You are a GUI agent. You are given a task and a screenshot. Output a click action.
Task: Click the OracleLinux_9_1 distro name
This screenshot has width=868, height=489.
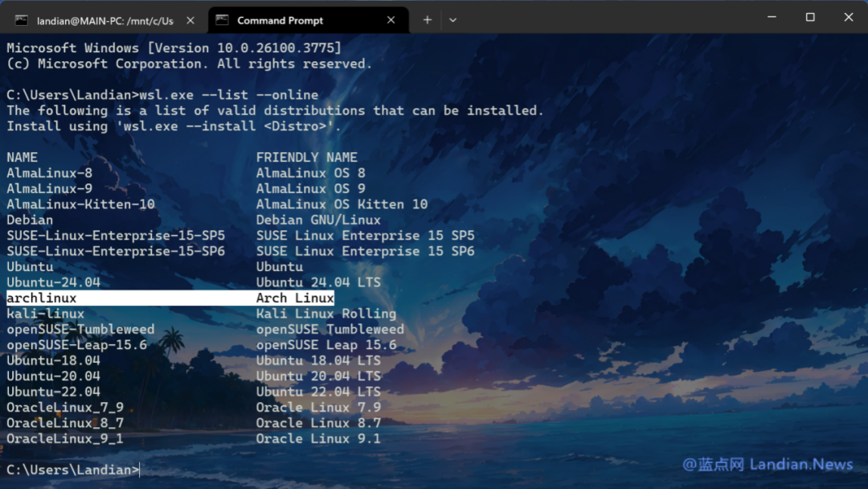click(65, 438)
